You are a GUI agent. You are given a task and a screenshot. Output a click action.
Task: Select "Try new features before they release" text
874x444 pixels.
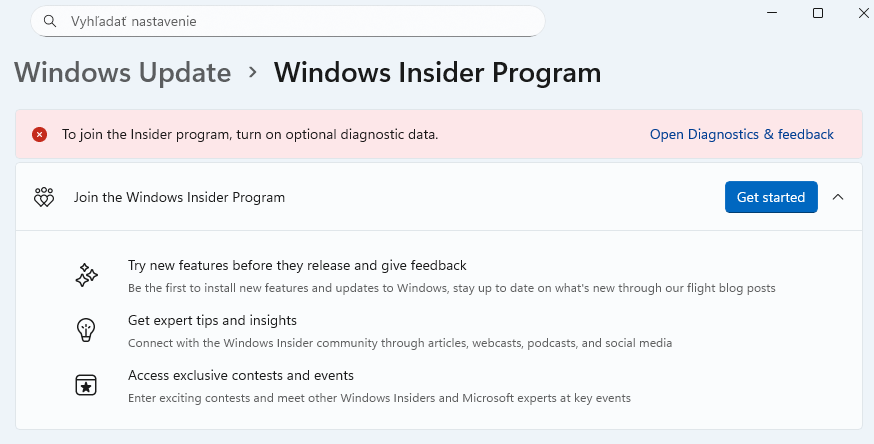(297, 265)
